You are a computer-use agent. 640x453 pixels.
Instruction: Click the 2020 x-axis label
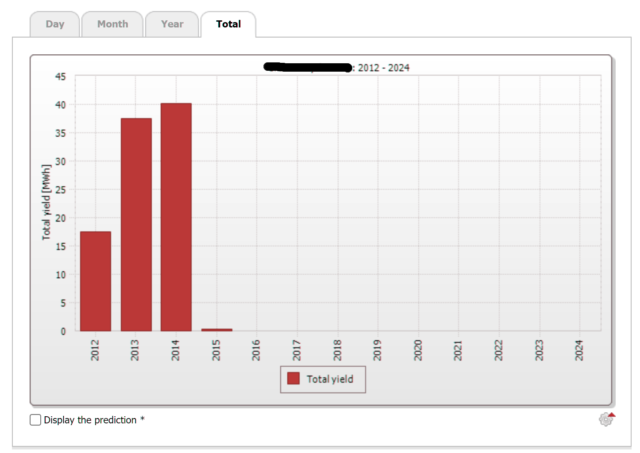point(418,349)
